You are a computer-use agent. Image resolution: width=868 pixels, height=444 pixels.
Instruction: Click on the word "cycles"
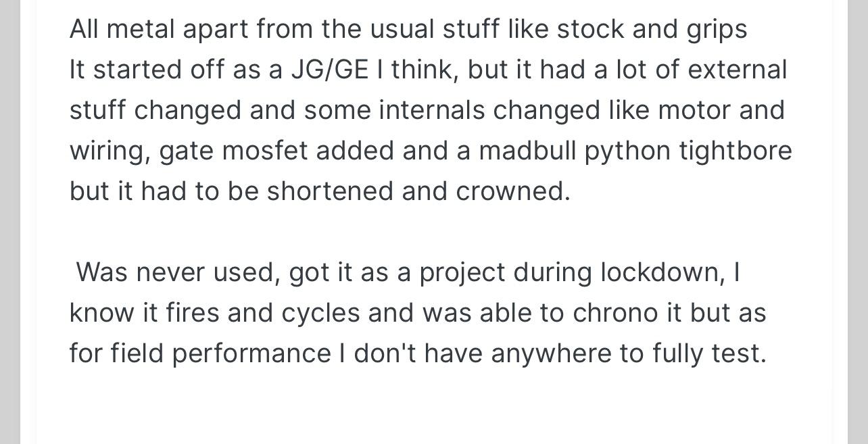(321, 314)
